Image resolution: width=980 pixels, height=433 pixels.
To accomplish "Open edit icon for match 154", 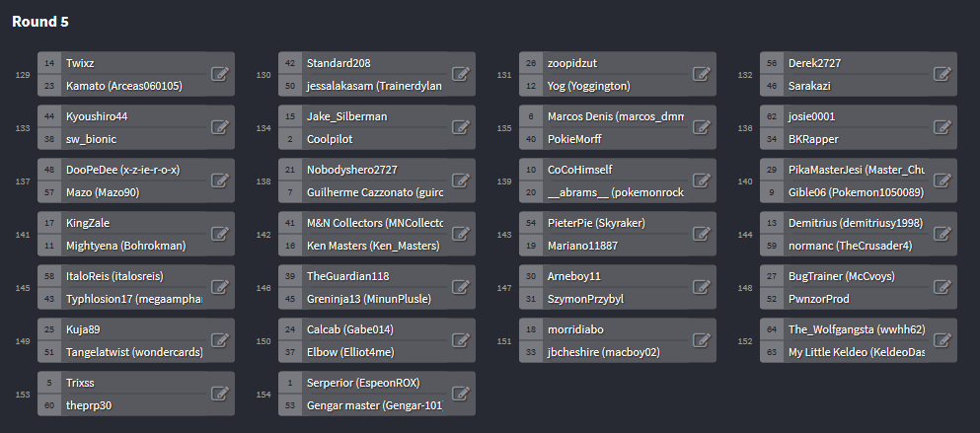I will pyautogui.click(x=460, y=394).
